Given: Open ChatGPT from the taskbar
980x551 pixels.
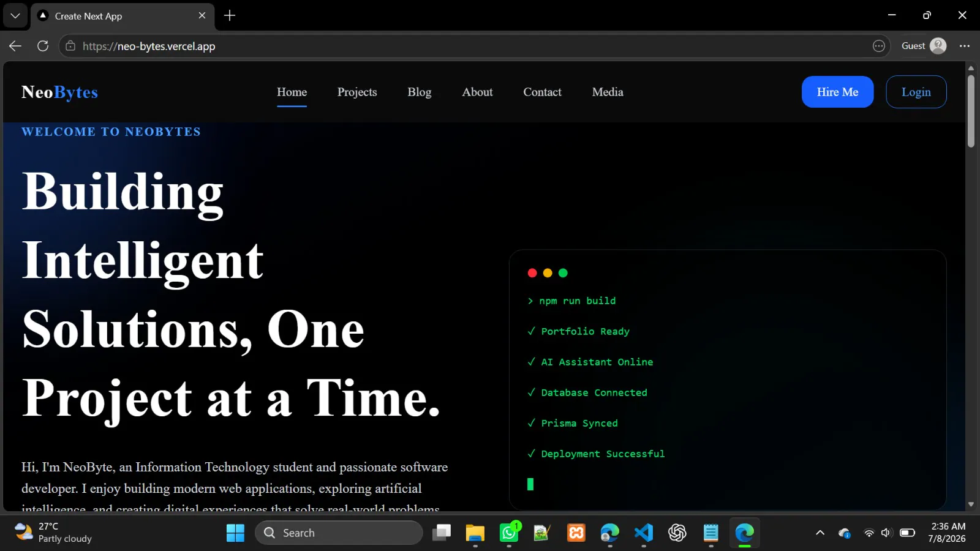Looking at the screenshot, I should pyautogui.click(x=677, y=533).
